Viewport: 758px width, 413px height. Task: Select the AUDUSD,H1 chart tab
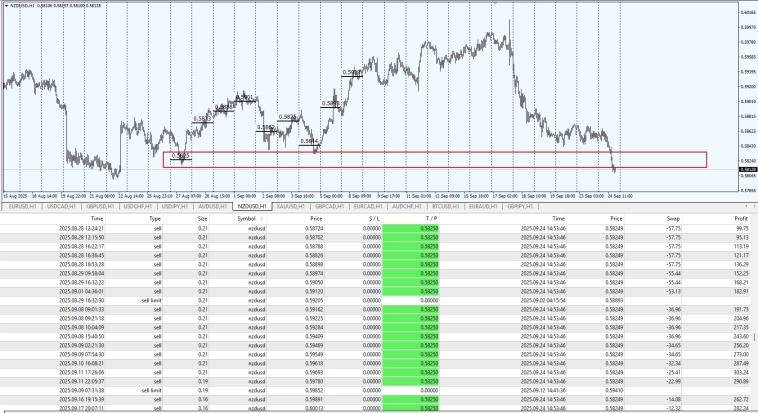click(x=213, y=206)
